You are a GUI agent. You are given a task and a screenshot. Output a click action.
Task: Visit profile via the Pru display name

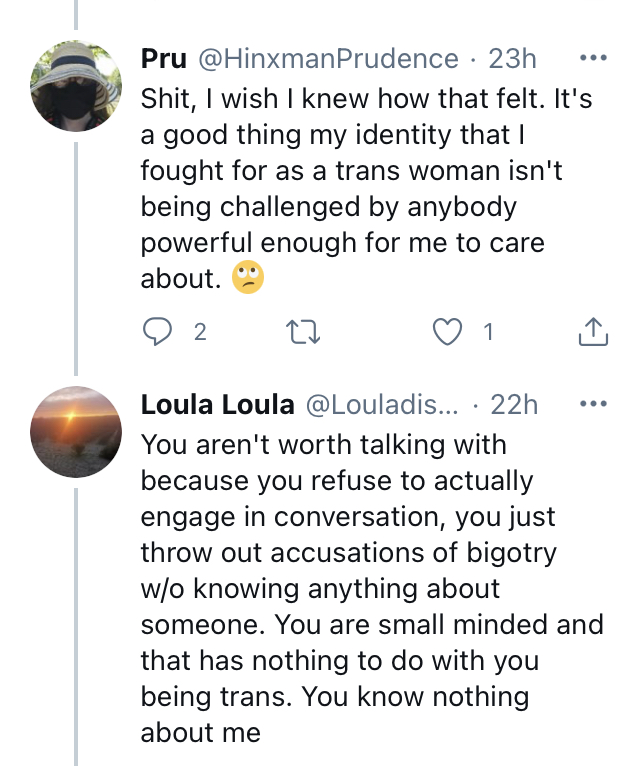pos(163,59)
